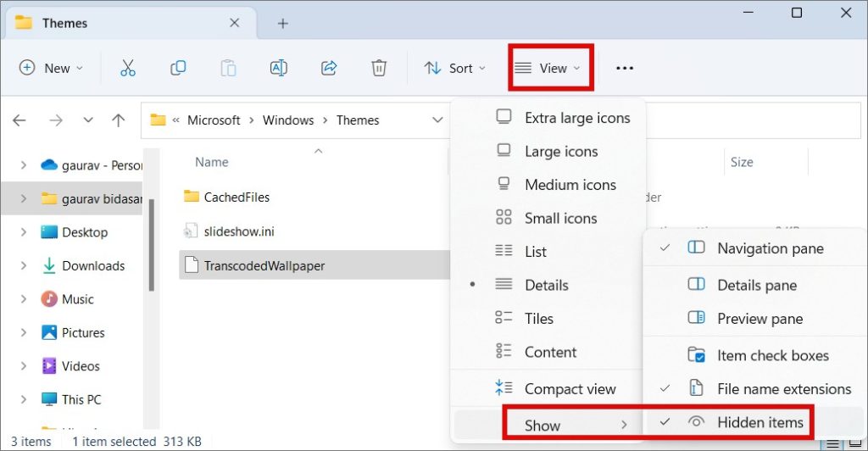Add a new tab with plus button
This screenshot has width=868, height=451.
point(283,23)
